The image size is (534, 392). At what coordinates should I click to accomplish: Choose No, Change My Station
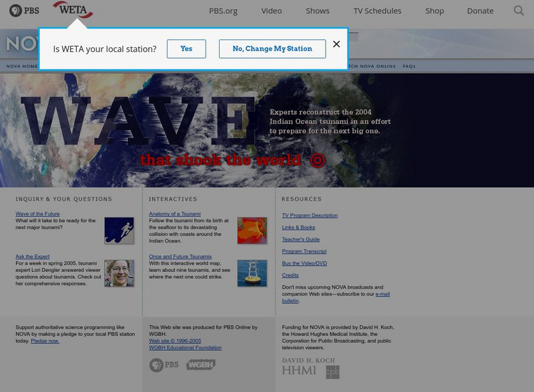point(272,49)
